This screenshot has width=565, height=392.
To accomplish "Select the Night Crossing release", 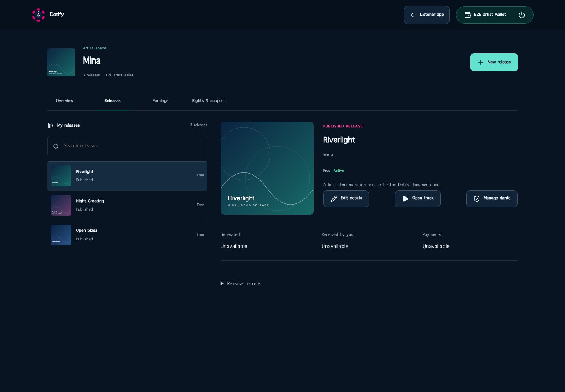I will [x=127, y=205].
